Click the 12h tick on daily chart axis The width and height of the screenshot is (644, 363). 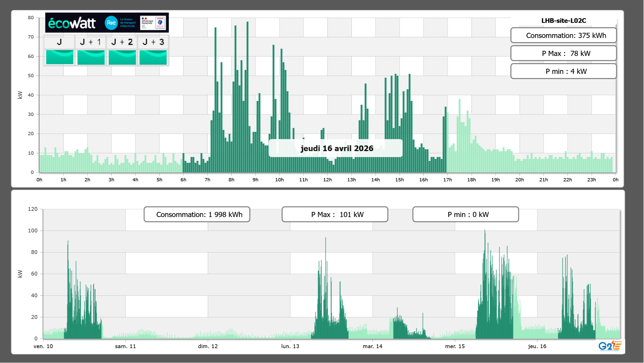tap(327, 180)
